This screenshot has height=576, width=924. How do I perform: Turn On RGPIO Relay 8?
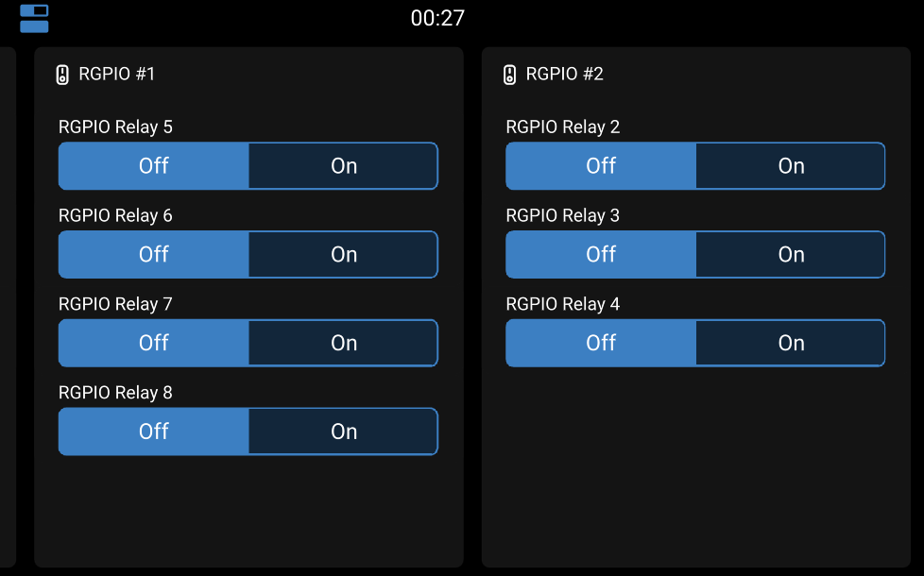click(343, 432)
